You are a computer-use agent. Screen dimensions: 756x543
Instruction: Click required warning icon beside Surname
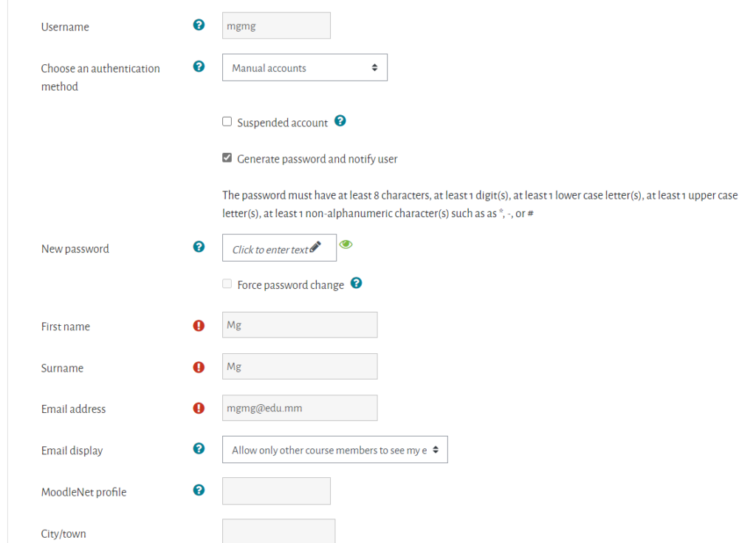199,367
